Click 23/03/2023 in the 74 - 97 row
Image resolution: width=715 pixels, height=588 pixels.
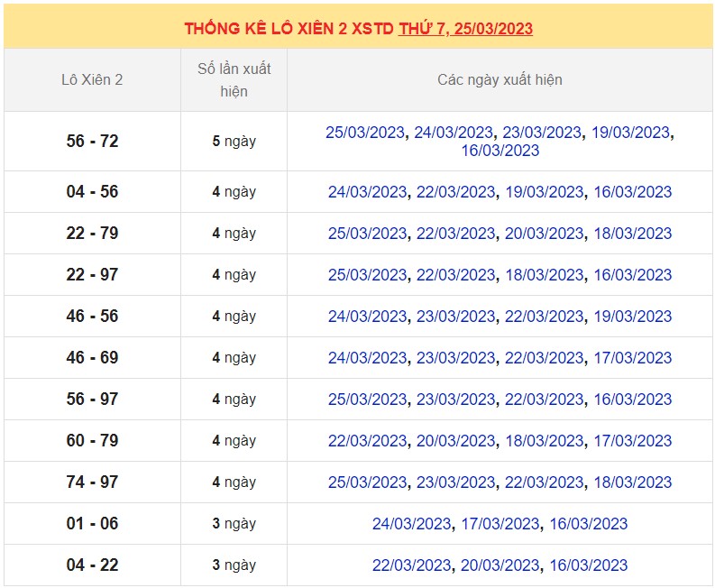pyautogui.click(x=455, y=482)
